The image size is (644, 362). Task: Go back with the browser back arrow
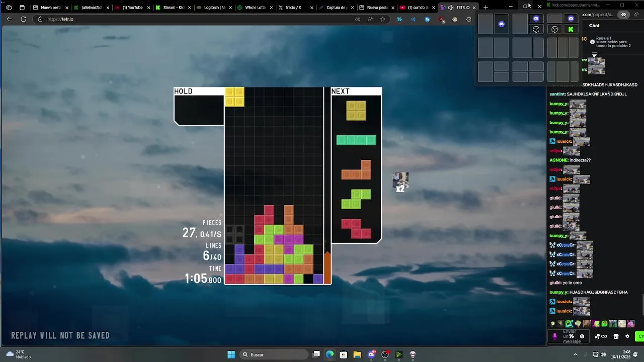tap(9, 19)
